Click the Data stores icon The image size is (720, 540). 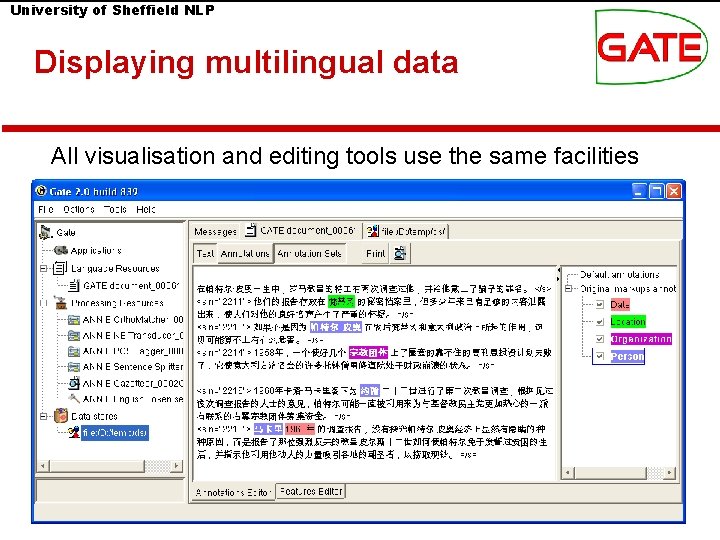[x=61, y=416]
